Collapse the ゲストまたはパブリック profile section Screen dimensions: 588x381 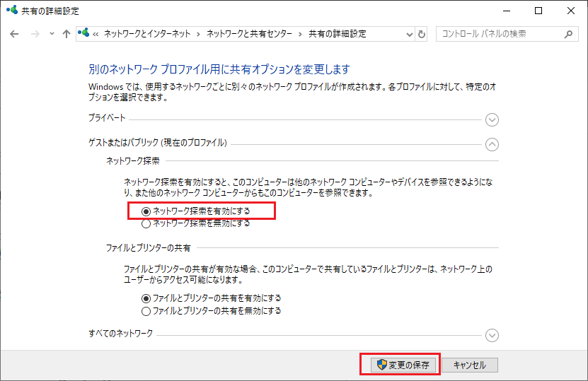pos(492,143)
